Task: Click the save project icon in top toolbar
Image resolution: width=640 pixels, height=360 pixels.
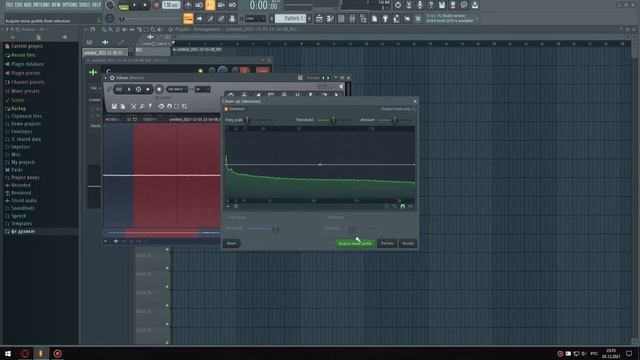Action: [x=442, y=5]
